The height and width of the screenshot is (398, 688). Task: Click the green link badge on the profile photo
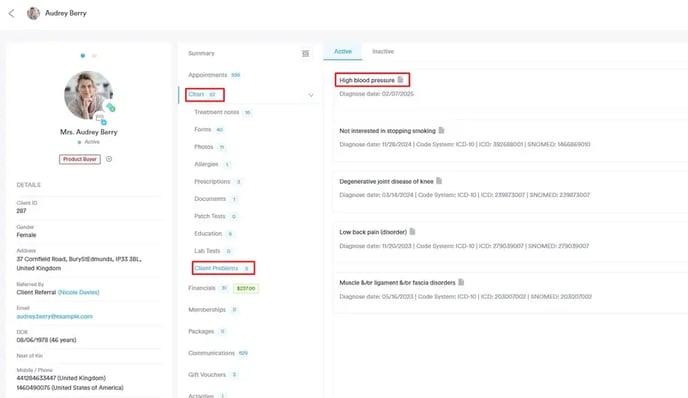[111, 107]
